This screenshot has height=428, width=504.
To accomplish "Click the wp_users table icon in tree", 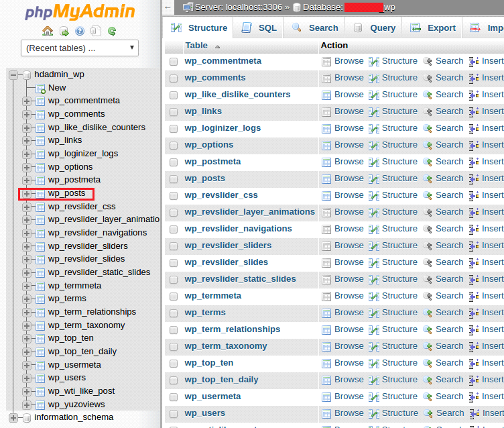I will tap(40, 378).
